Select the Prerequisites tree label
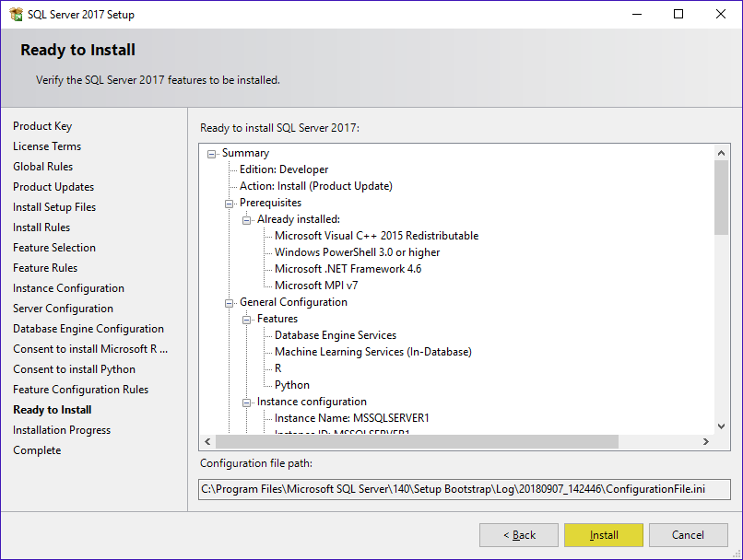 click(271, 203)
